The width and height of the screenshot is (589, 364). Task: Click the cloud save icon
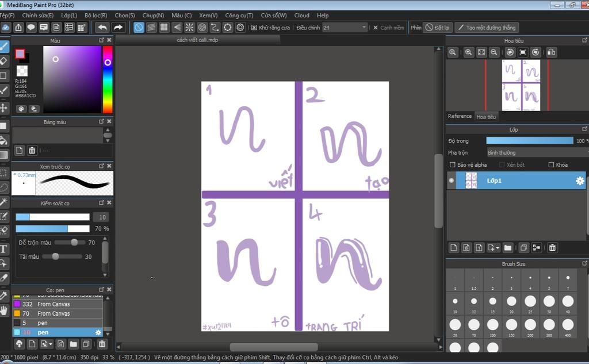coord(6,28)
